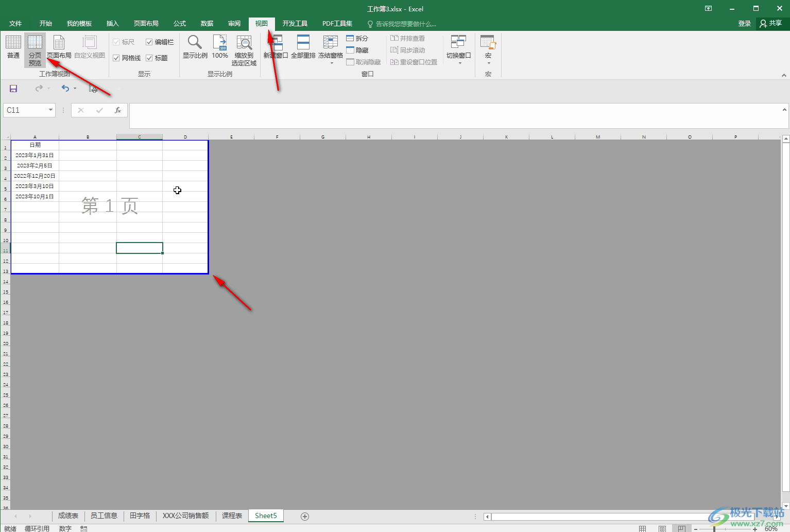Image resolution: width=790 pixels, height=532 pixels.
Task: Click in the formula bar input
Action: coord(455,115)
